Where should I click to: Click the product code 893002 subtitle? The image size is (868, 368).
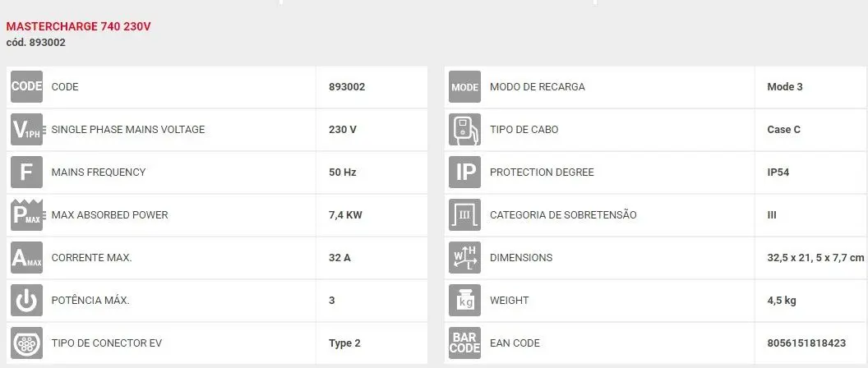click(x=36, y=43)
